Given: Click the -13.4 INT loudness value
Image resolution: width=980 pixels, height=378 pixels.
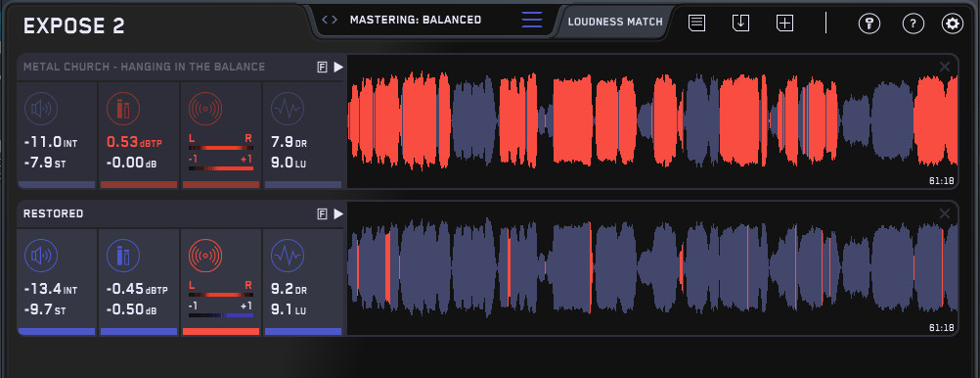Looking at the screenshot, I should pos(51,290).
